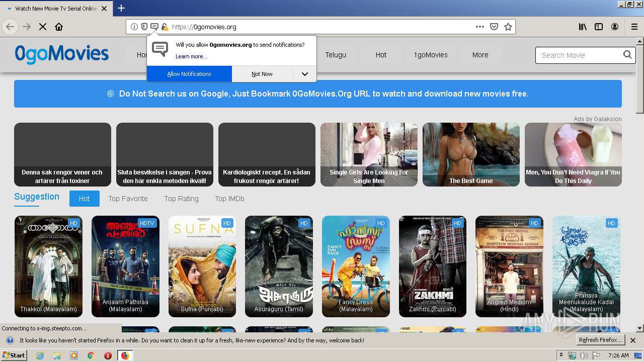
Task: Click Single Girls Are Looking ad
Action: click(369, 154)
